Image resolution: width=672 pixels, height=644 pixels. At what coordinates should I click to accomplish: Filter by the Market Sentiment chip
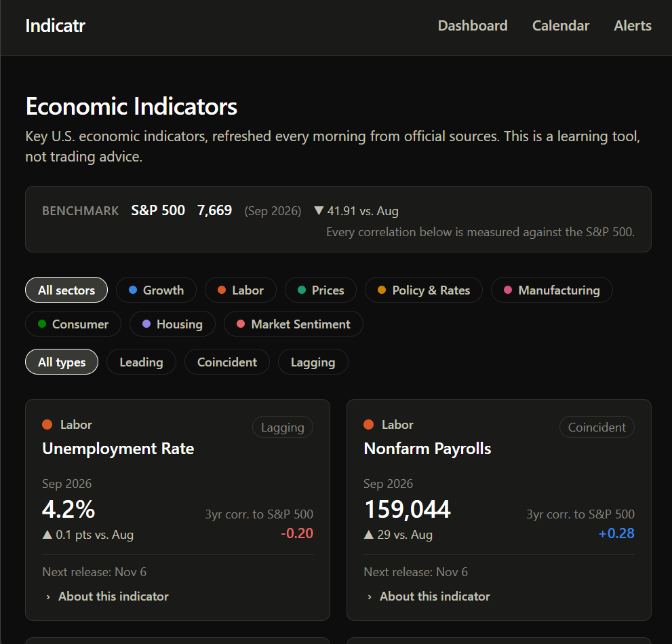click(294, 324)
